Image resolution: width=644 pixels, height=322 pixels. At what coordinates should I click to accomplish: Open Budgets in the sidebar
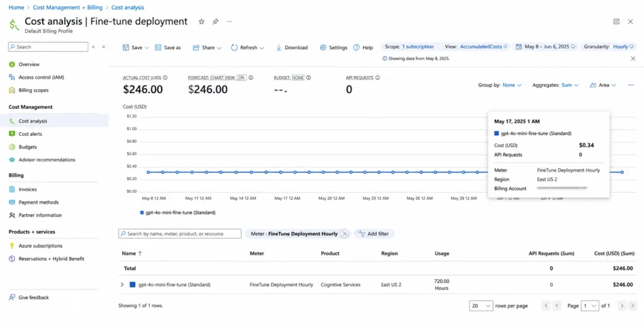[28, 147]
